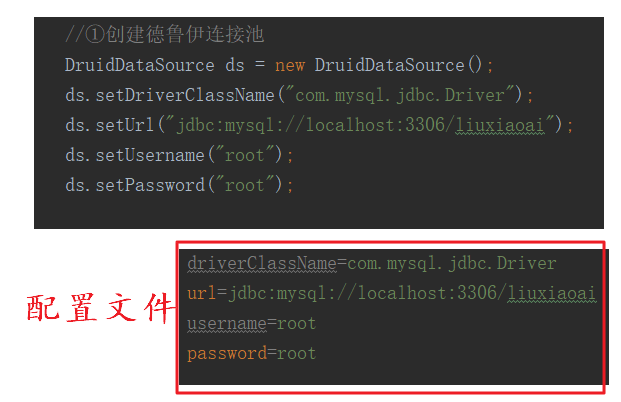Viewport: 621px width, 402px height.
Task: Click the password property key
Action: [x=227, y=354]
